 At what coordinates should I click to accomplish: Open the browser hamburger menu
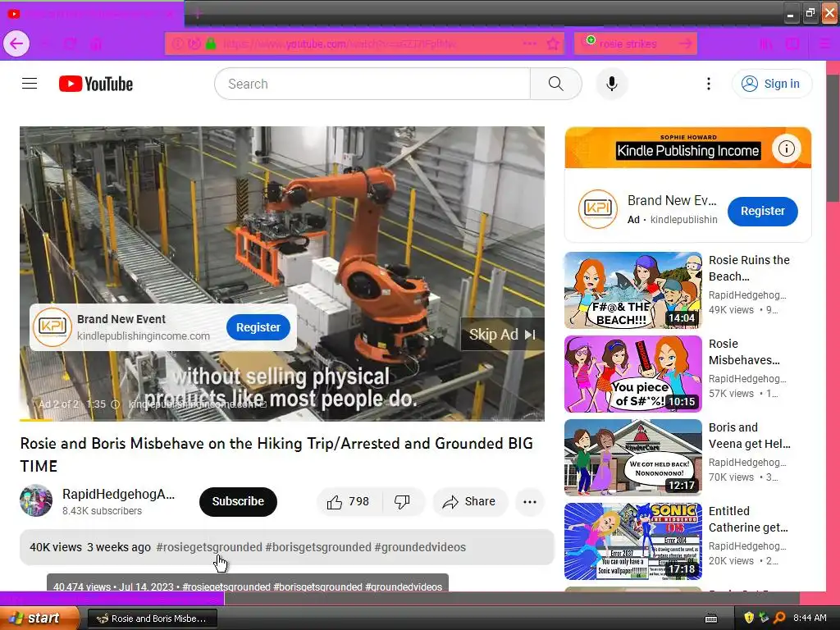825,44
